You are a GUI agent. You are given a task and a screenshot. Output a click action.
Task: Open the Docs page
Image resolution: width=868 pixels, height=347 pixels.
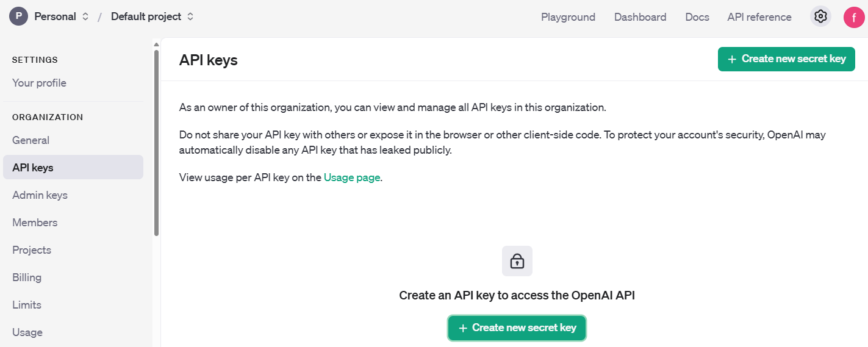(697, 17)
